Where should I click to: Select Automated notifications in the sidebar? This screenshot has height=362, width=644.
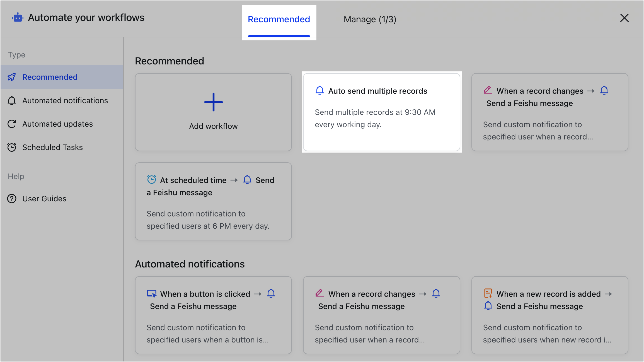tap(65, 101)
